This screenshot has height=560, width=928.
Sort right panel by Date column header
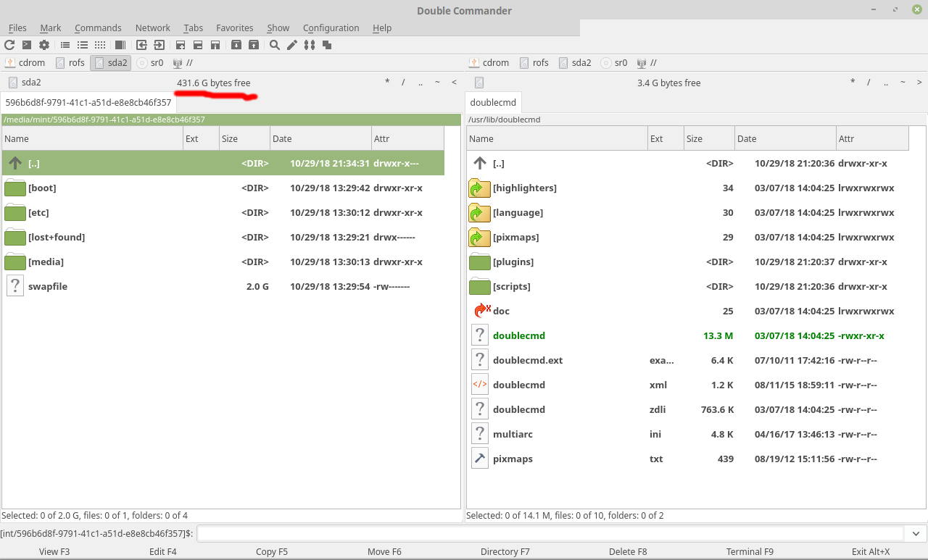(784, 138)
